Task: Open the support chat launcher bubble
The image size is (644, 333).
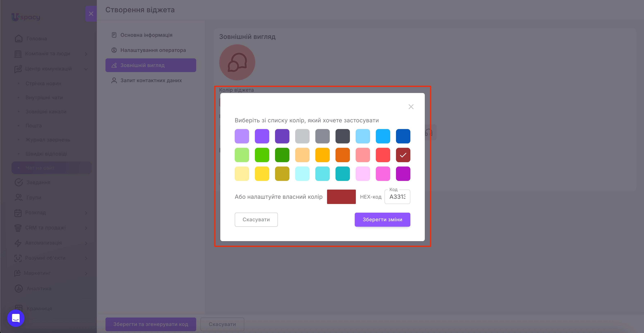Action: pyautogui.click(x=16, y=318)
